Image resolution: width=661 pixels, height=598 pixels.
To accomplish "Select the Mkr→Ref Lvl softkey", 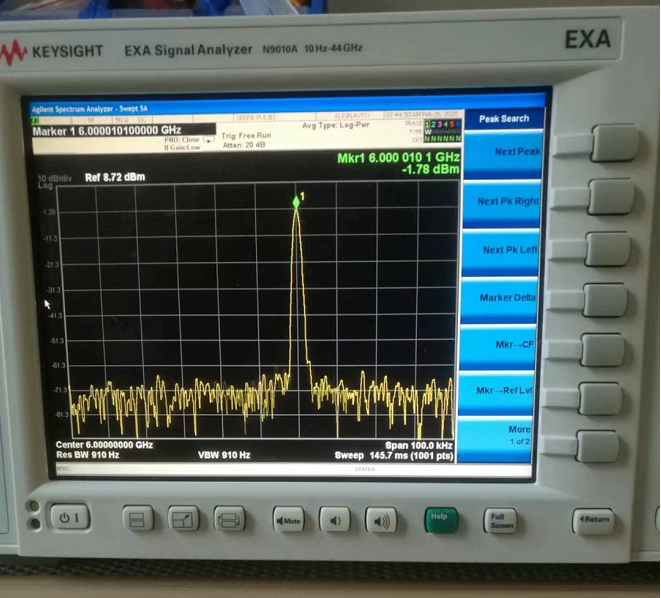I will click(x=506, y=391).
